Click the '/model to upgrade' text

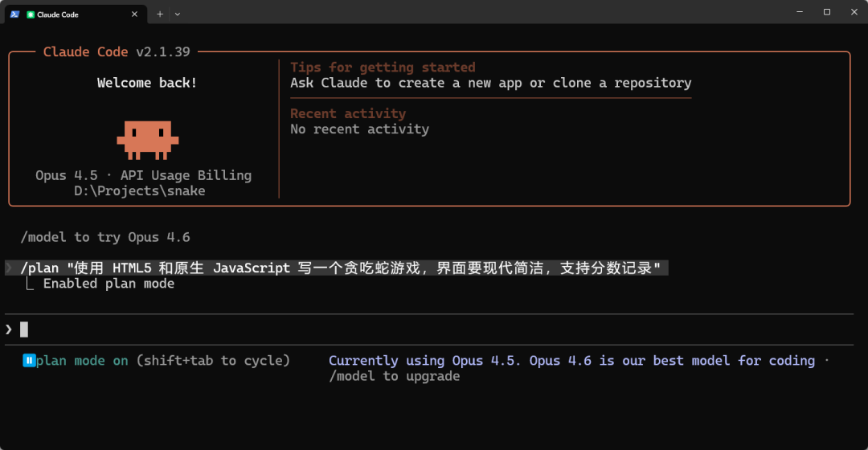pyautogui.click(x=394, y=376)
